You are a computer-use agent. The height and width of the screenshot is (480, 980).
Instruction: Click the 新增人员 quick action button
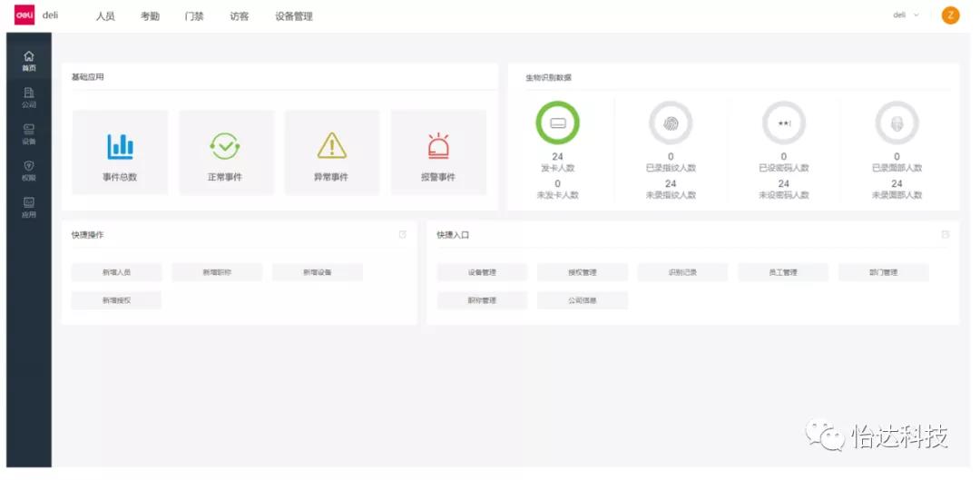[116, 272]
